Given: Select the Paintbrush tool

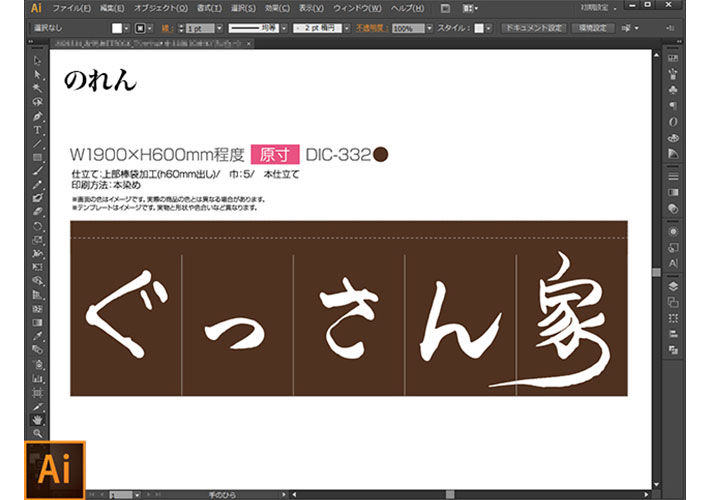Looking at the screenshot, I should (37, 171).
